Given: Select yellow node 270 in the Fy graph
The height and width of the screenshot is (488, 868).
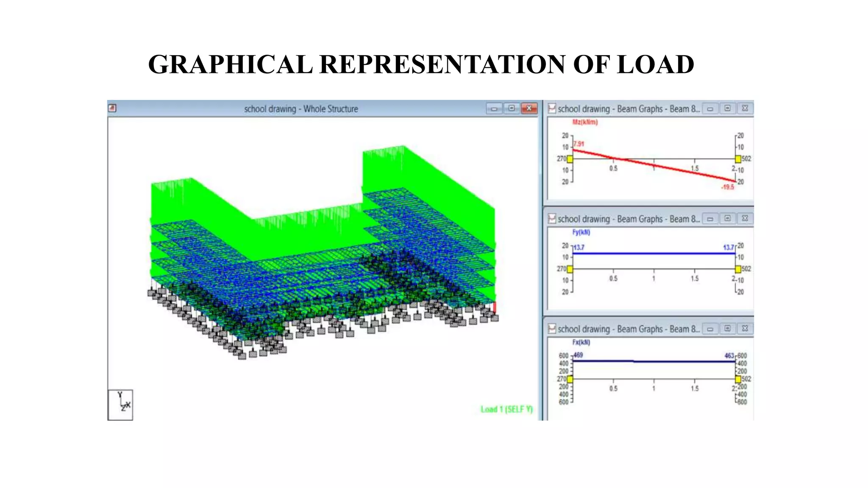Looking at the screenshot, I should pyautogui.click(x=570, y=269).
